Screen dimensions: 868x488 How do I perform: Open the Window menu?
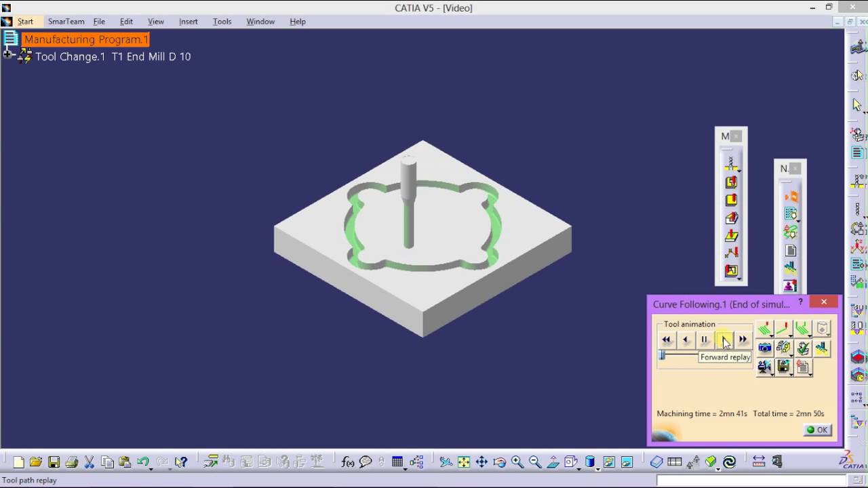click(x=260, y=22)
